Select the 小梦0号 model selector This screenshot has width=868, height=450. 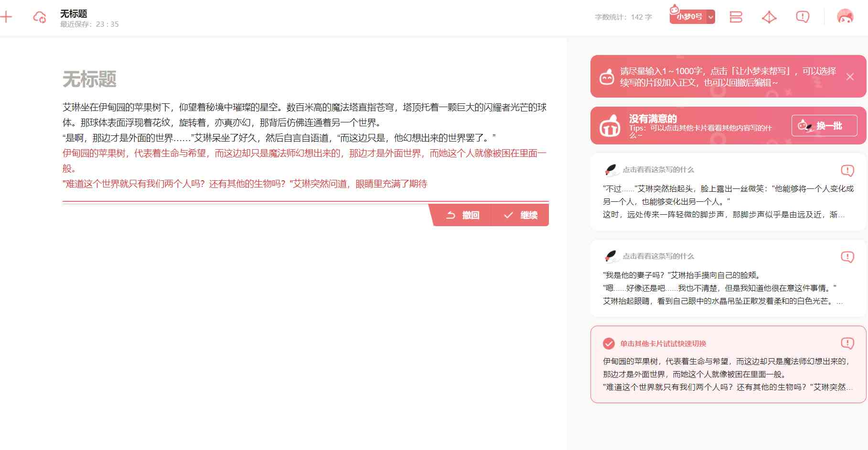click(x=688, y=16)
